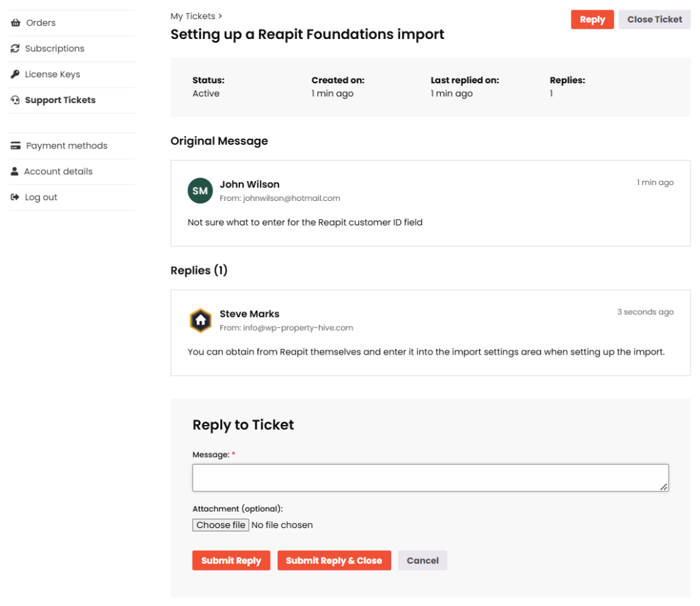Click Submit Reply button

point(231,560)
